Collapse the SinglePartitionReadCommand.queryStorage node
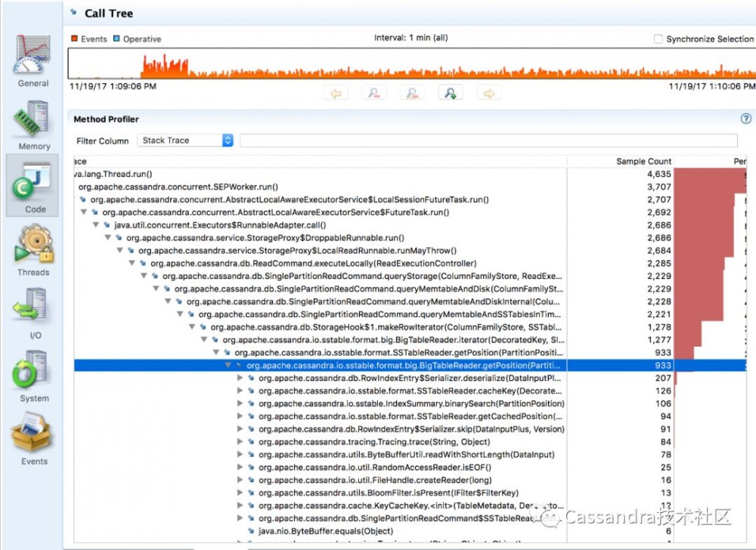Viewport: 756px width, 550px height. coord(144,276)
